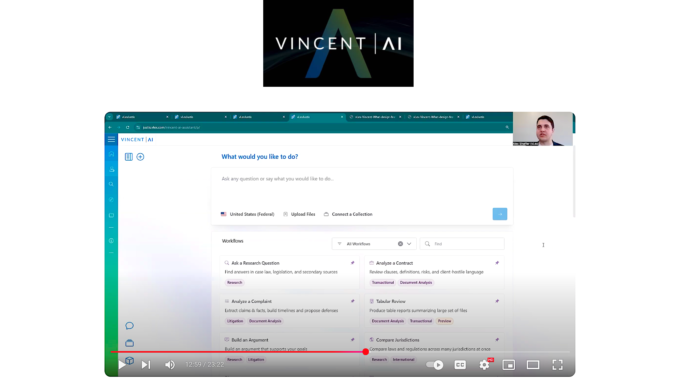Click the new conversation plus icon
The image size is (678, 381).
pyautogui.click(x=141, y=157)
